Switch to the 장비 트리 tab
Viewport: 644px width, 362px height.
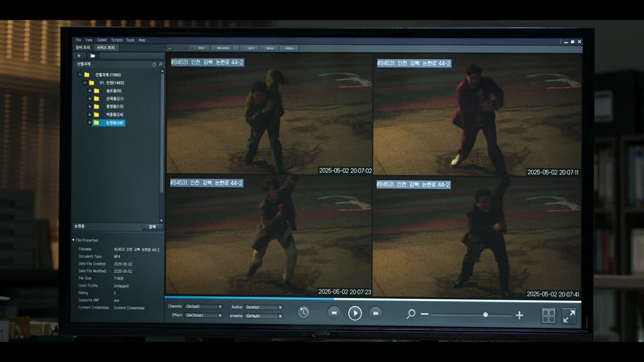[83, 48]
